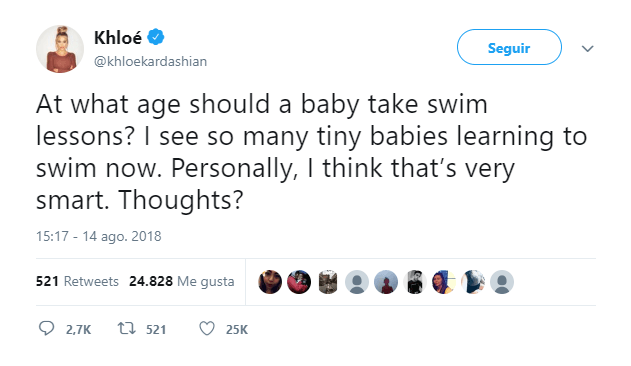Click the black shirt liker avatar

415,282
